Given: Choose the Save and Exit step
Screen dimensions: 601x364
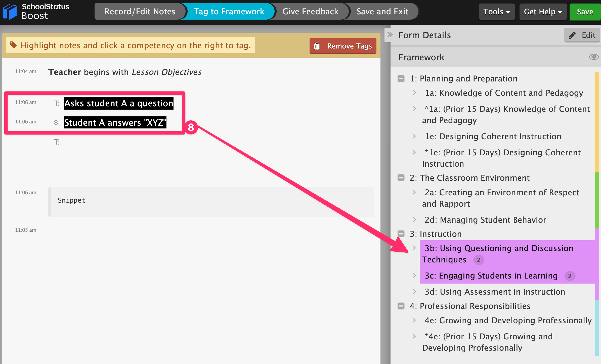Looking at the screenshot, I should click(382, 11).
